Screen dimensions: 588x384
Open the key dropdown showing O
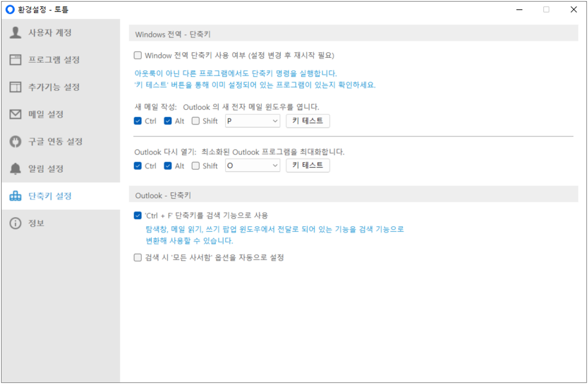click(252, 166)
